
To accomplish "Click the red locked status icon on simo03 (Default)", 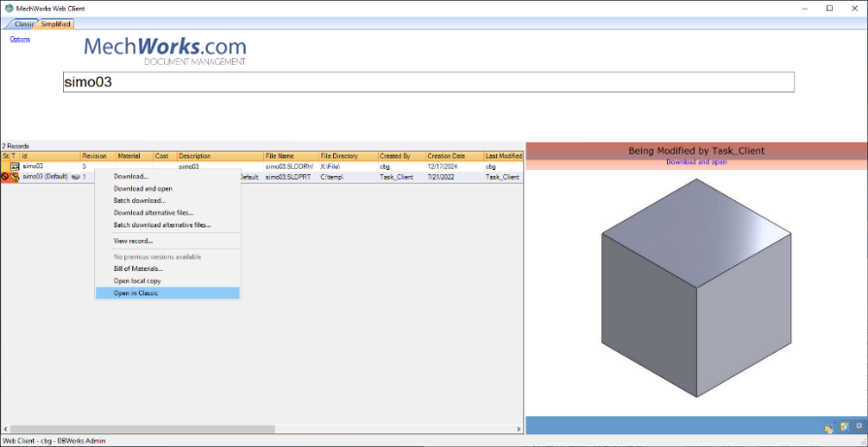I will pos(5,177).
